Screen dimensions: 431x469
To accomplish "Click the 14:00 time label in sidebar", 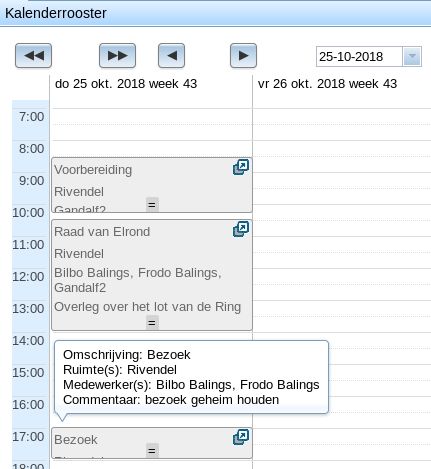I will tap(28, 341).
